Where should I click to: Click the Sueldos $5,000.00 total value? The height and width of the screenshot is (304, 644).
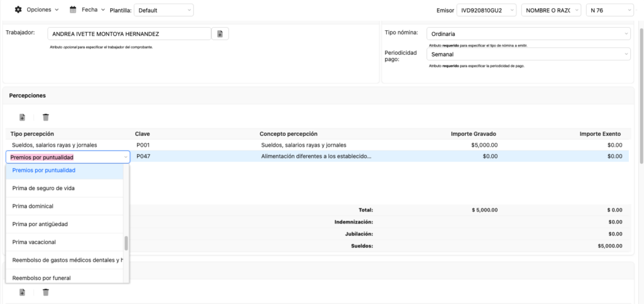[x=610, y=245]
